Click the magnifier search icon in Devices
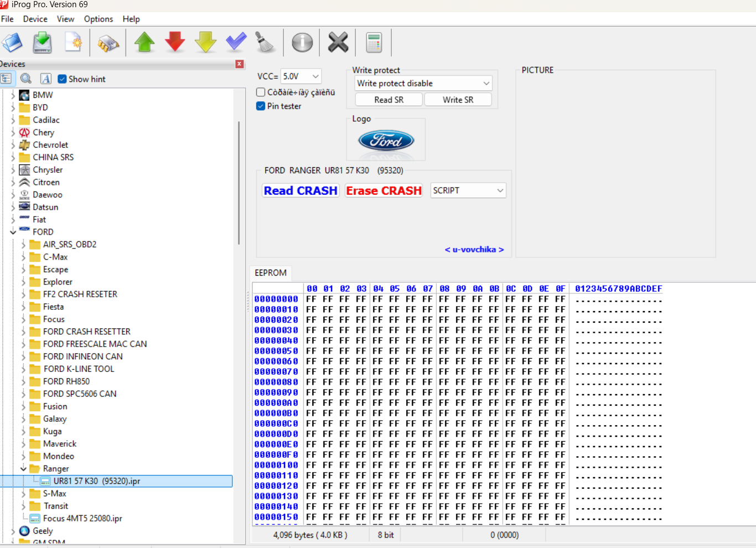Image resolution: width=756 pixels, height=548 pixels. (x=26, y=79)
